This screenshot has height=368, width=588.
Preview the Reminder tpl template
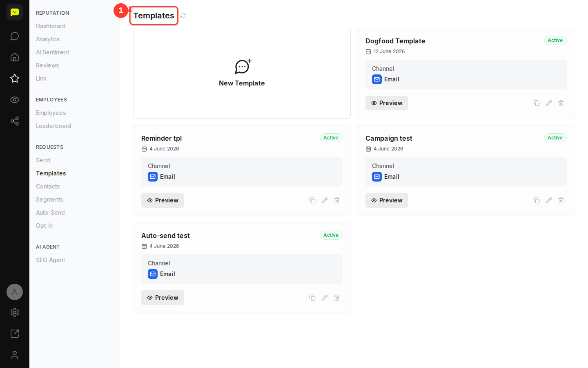pyautogui.click(x=163, y=200)
